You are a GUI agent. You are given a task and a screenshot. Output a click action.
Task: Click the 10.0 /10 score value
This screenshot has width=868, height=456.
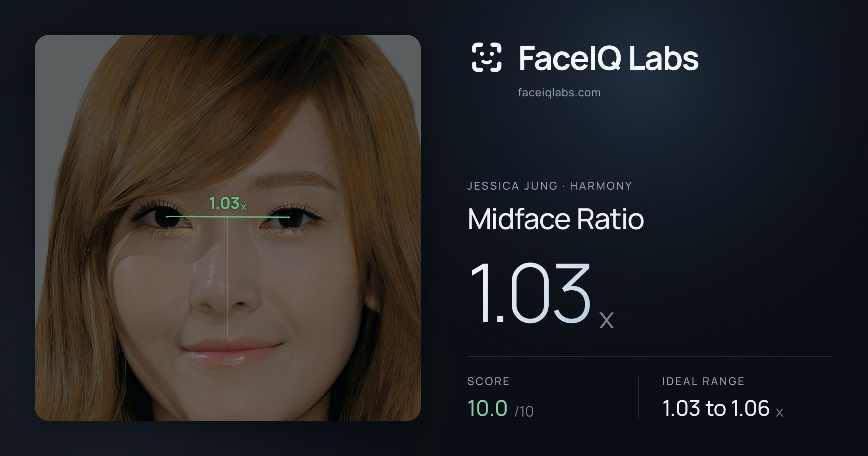(500, 409)
